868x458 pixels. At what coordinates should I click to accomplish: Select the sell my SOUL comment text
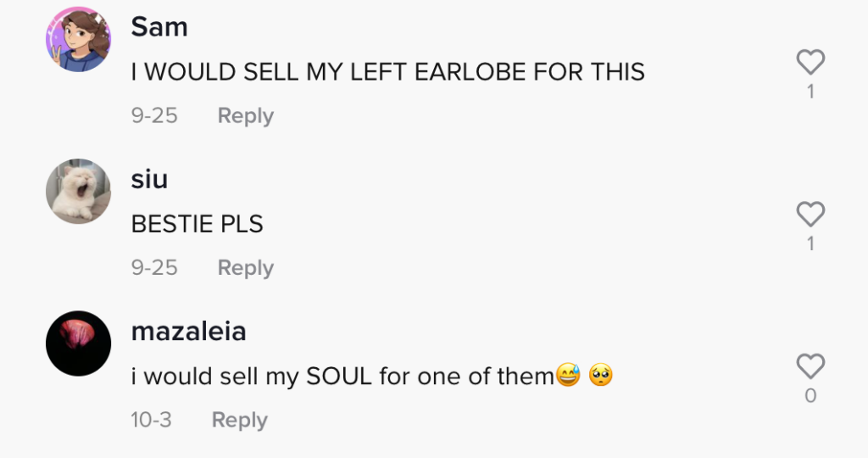(x=342, y=376)
